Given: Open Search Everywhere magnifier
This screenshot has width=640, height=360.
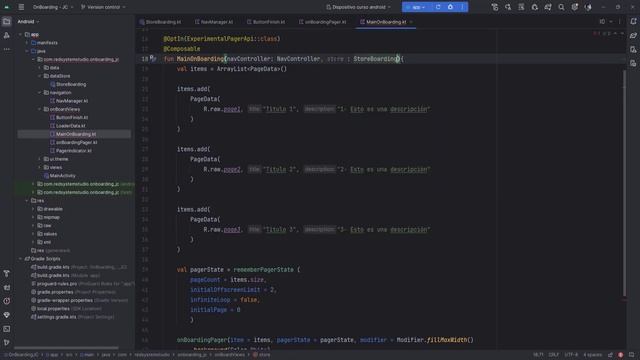Looking at the screenshot, I should 561,7.
